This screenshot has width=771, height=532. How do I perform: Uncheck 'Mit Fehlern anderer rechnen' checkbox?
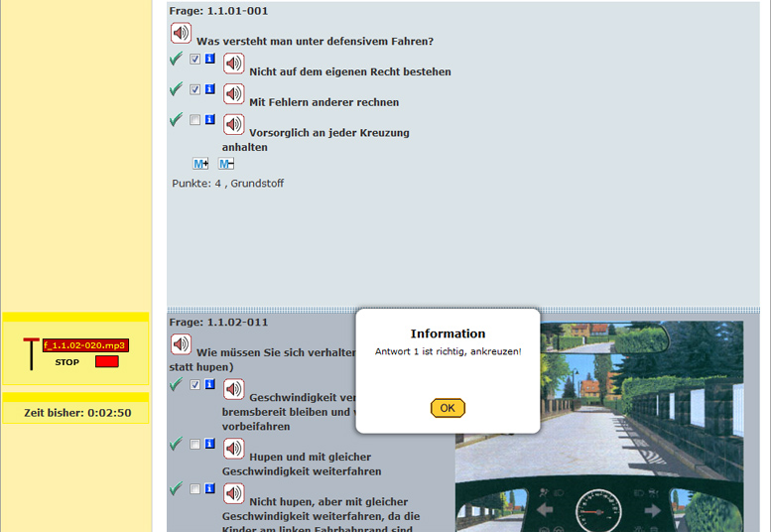(x=195, y=89)
